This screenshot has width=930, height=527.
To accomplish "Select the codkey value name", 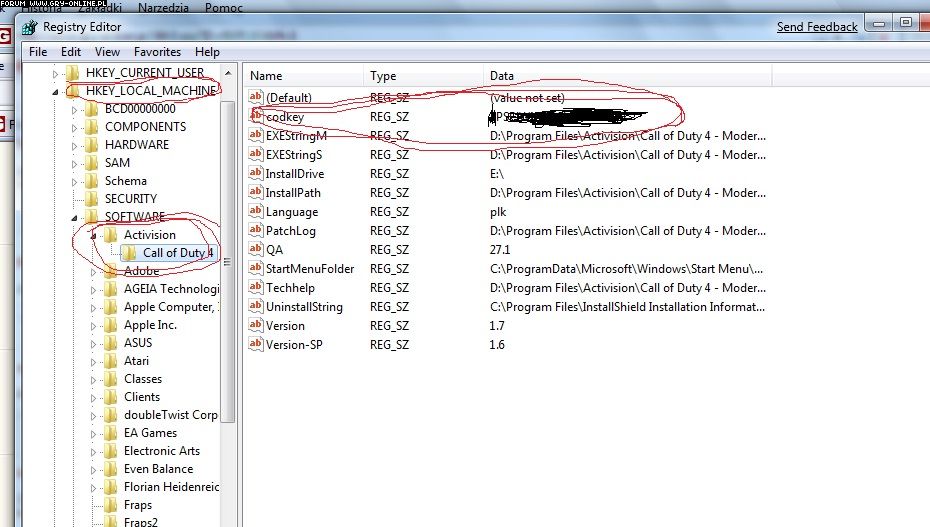I will pos(285,117).
